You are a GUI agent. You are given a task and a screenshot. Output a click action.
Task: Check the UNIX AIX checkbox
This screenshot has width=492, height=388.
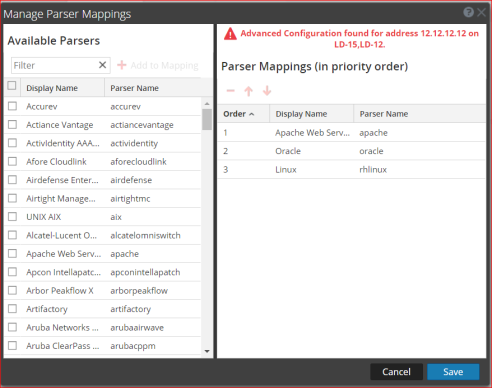(x=12, y=217)
